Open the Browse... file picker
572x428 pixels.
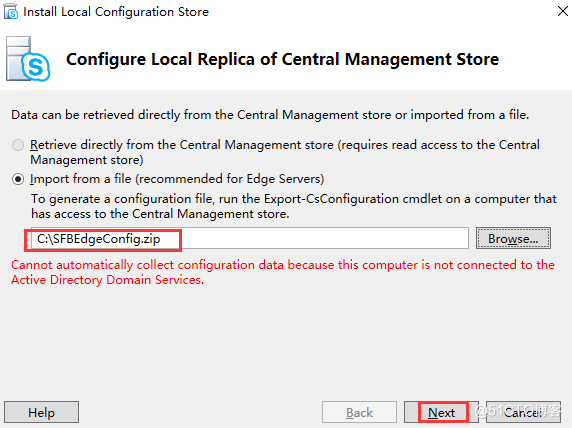(x=513, y=239)
